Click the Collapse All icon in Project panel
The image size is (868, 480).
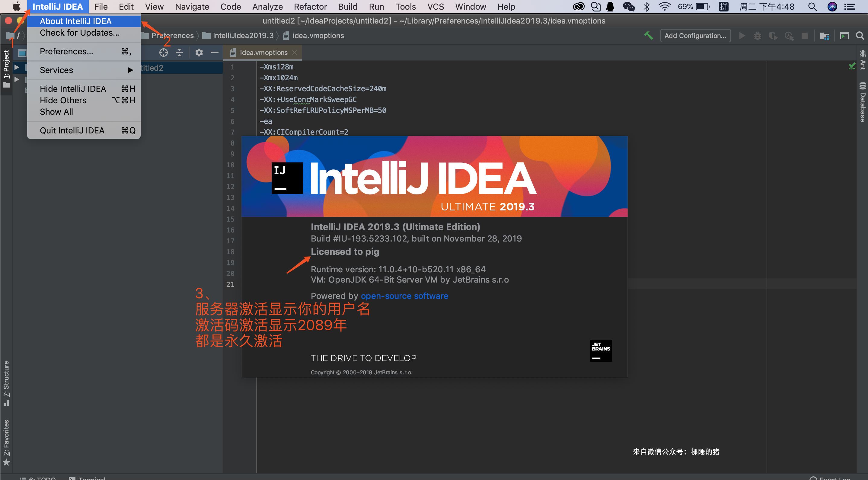coord(179,52)
